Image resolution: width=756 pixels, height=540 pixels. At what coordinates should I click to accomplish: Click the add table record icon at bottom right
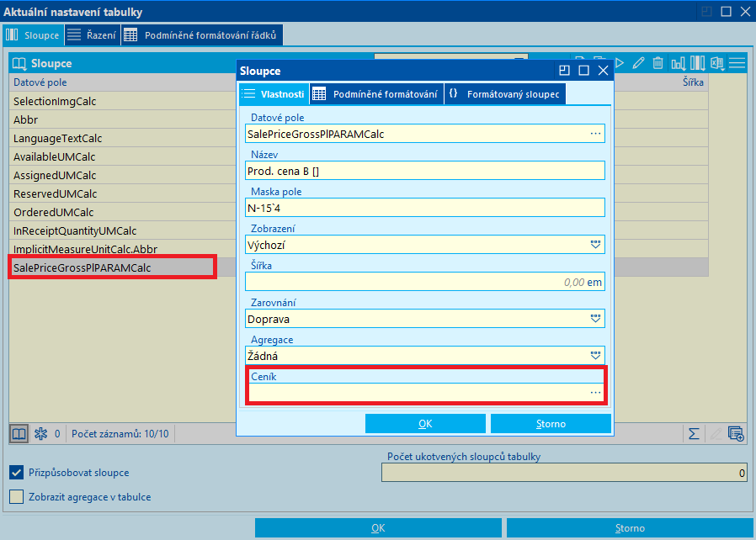736,434
